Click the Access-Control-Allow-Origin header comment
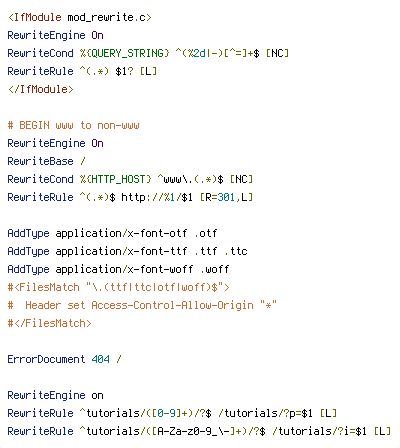This screenshot has width=400, height=448. (x=142, y=305)
